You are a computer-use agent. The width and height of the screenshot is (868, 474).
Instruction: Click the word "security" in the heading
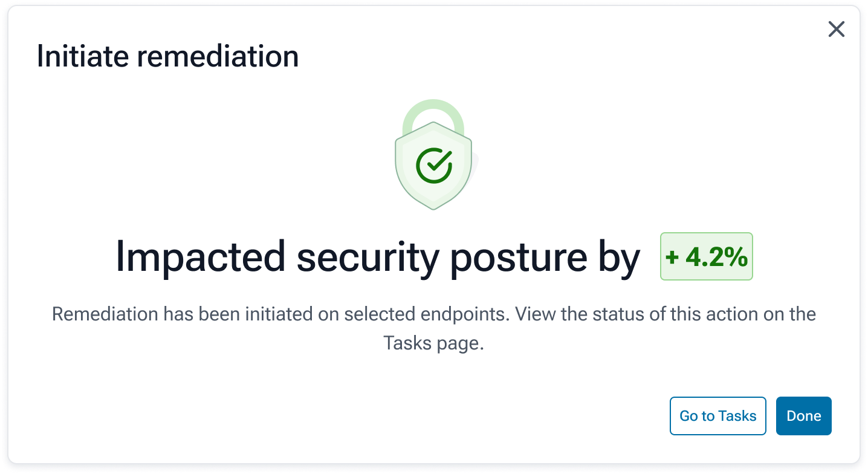[x=368, y=258]
